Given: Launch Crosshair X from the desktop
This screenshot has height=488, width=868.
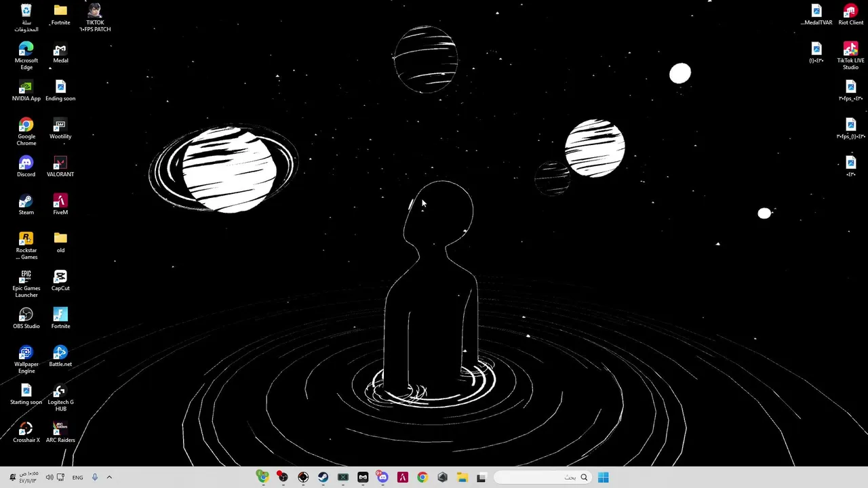Looking at the screenshot, I should [26, 432].
